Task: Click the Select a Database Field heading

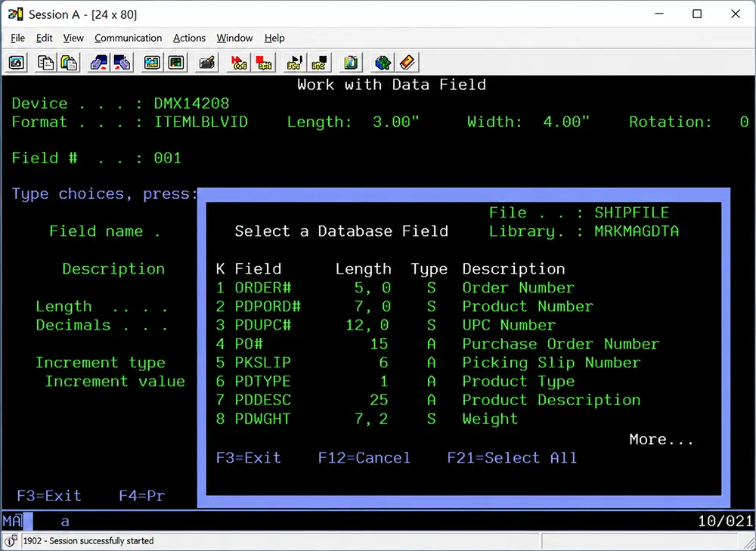Action: click(342, 231)
